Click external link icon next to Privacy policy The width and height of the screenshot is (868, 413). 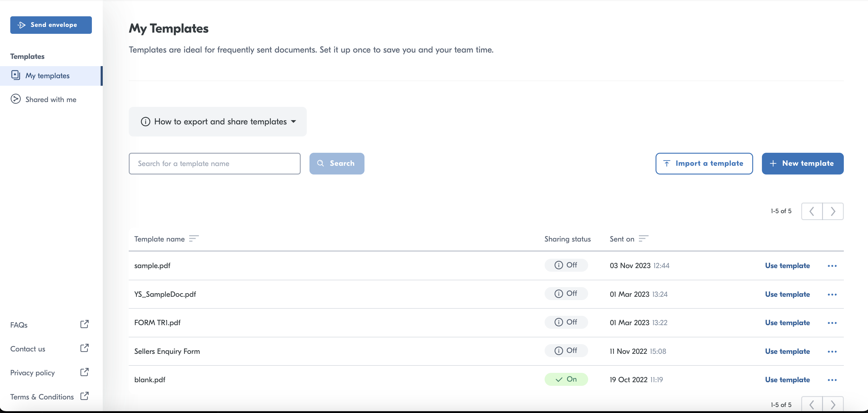tap(85, 372)
